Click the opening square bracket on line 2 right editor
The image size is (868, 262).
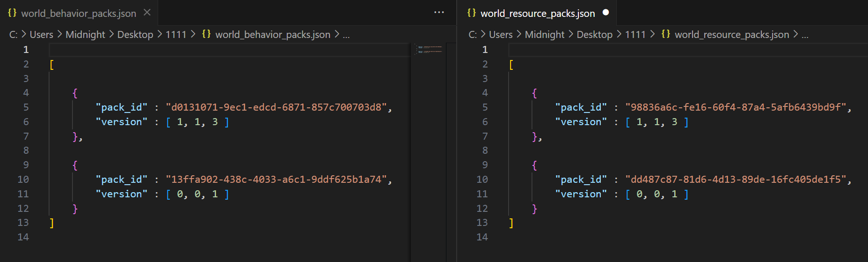511,65
